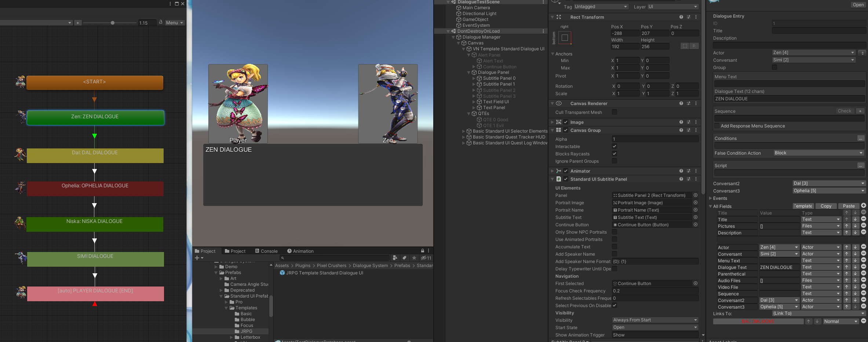
Task: Open the Layer dropdown showing UI
Action: point(673,7)
